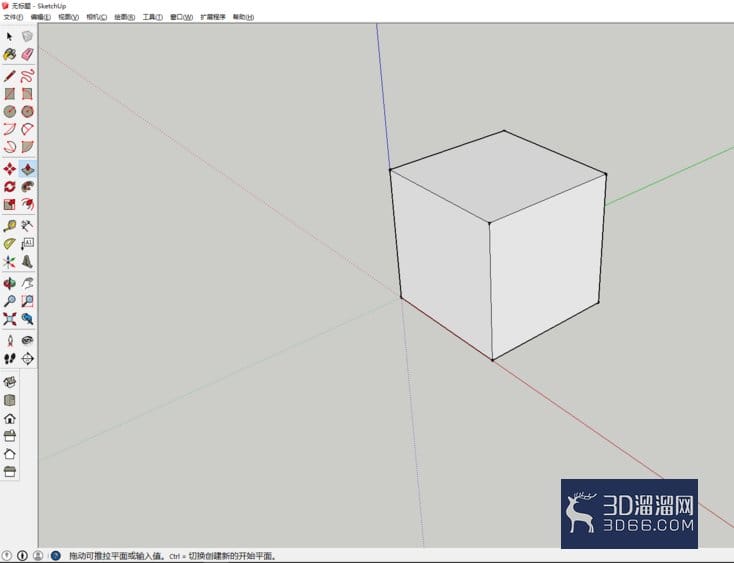734x563 pixels.
Task: Switch to the Iso view
Action: pos(9,382)
